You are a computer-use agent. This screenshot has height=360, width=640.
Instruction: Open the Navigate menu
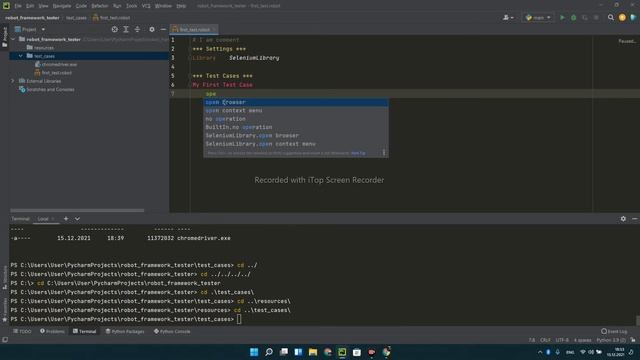click(62, 6)
